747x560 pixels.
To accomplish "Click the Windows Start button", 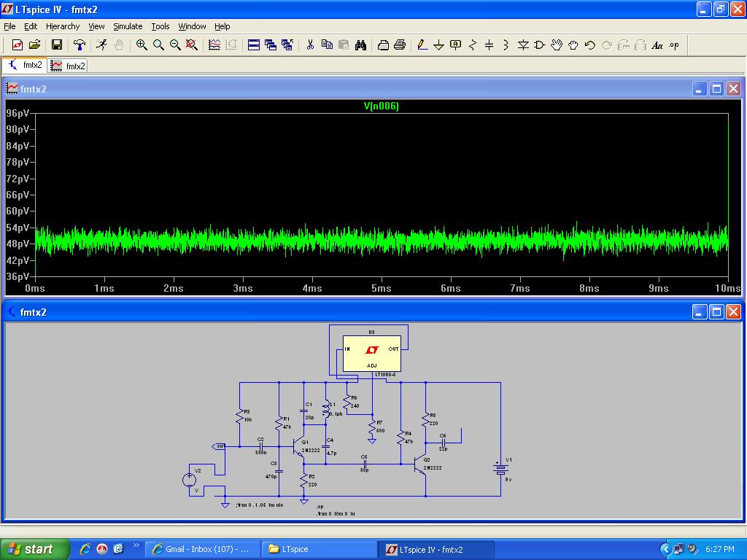I will [34, 549].
